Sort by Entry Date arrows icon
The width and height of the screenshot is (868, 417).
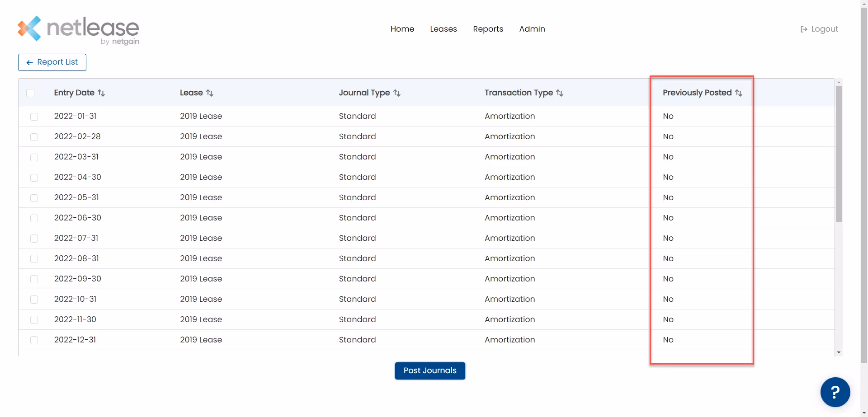coord(101,93)
